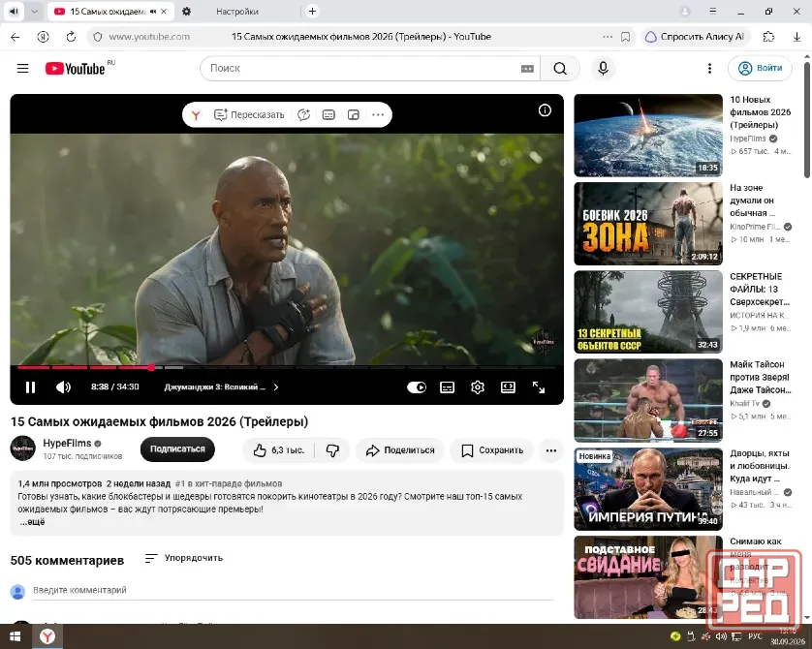Open the video info card icon
Image resolution: width=812 pixels, height=649 pixels.
pyautogui.click(x=545, y=110)
